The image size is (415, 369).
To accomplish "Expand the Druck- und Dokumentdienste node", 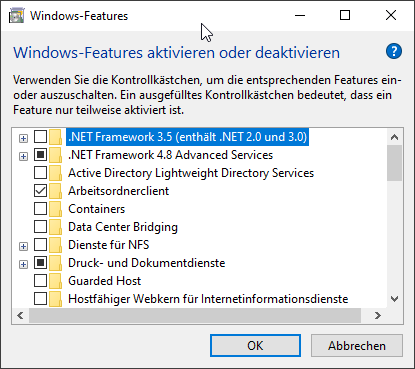I will [23, 264].
